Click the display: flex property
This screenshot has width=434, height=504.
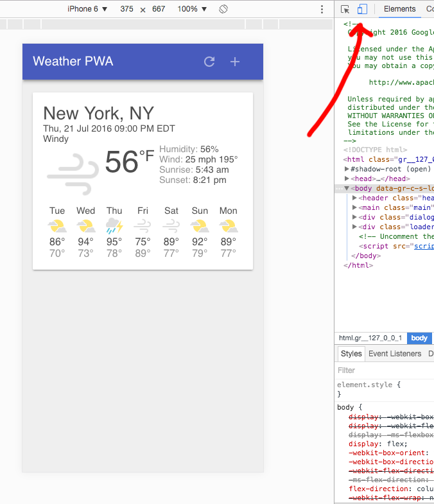pos(378,444)
